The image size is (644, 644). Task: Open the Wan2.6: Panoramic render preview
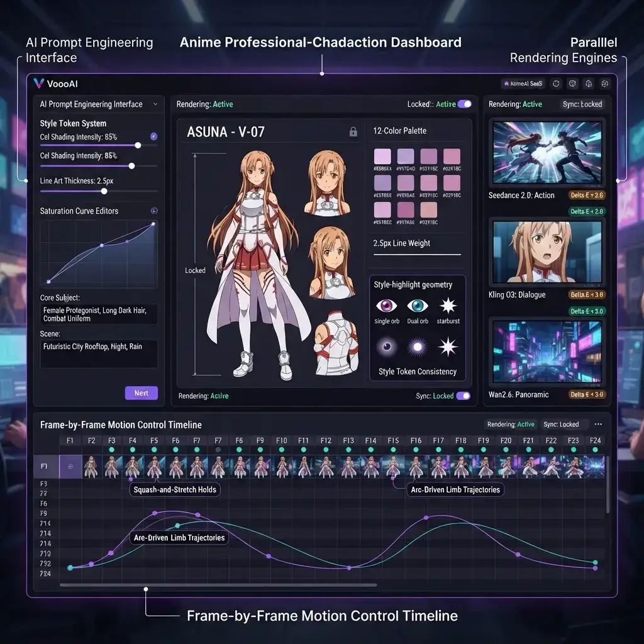pos(547,352)
